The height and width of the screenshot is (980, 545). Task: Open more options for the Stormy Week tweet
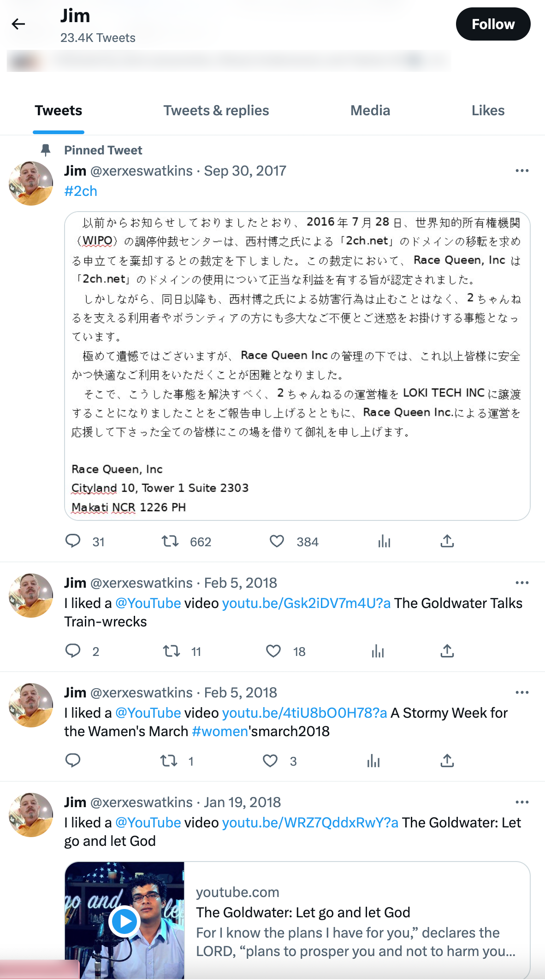click(x=521, y=692)
